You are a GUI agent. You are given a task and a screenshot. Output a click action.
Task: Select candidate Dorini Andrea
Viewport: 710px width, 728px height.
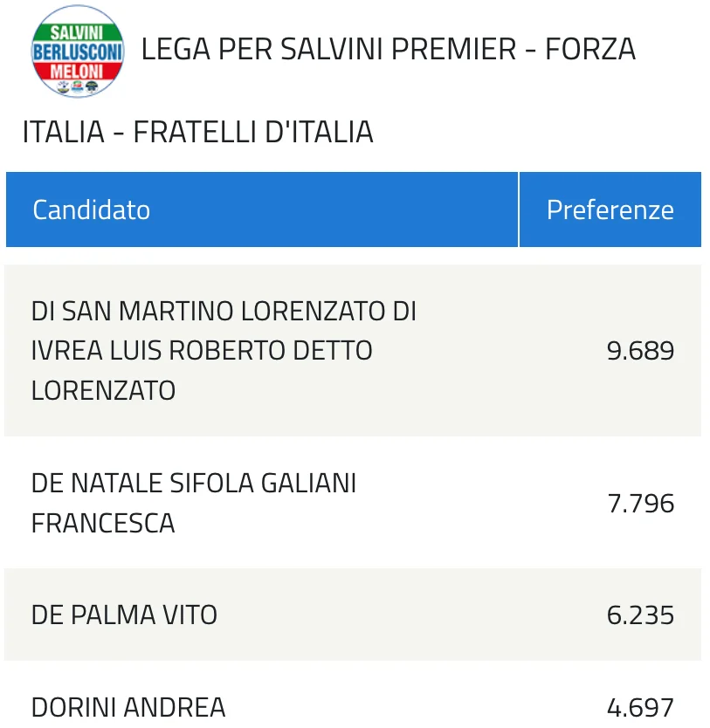coord(128,708)
